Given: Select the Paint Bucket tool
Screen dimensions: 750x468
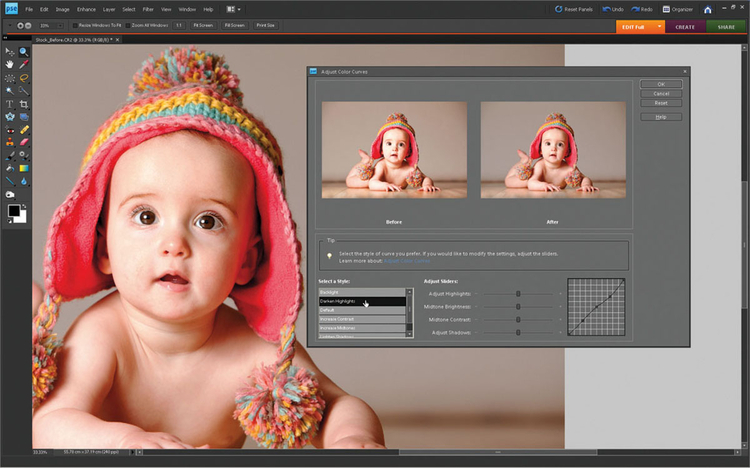Looking at the screenshot, I should point(10,168).
